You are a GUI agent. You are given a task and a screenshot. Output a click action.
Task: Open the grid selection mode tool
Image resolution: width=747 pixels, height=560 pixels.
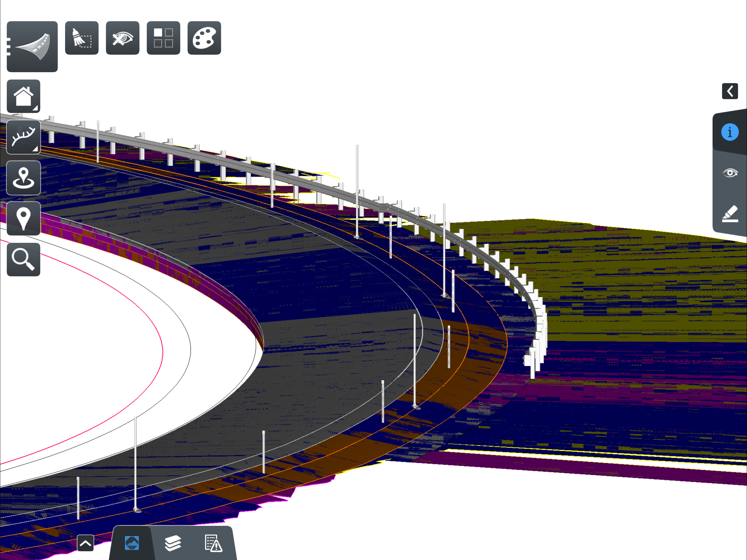click(164, 38)
